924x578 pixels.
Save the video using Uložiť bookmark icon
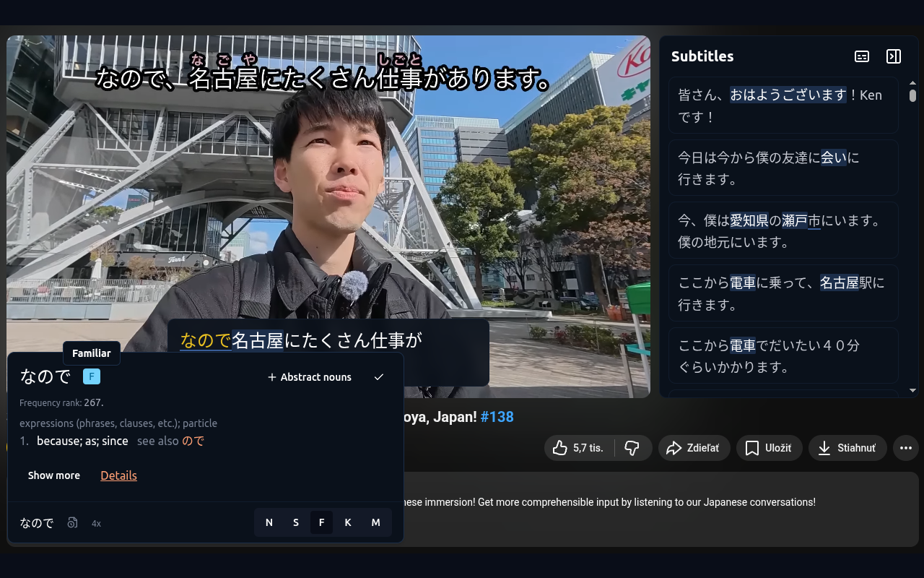pyautogui.click(x=768, y=448)
